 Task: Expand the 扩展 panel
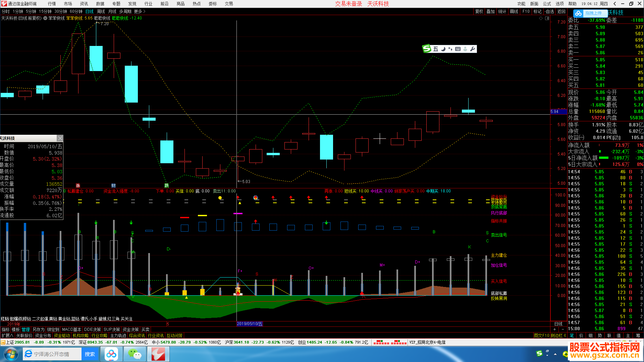(x=7, y=336)
